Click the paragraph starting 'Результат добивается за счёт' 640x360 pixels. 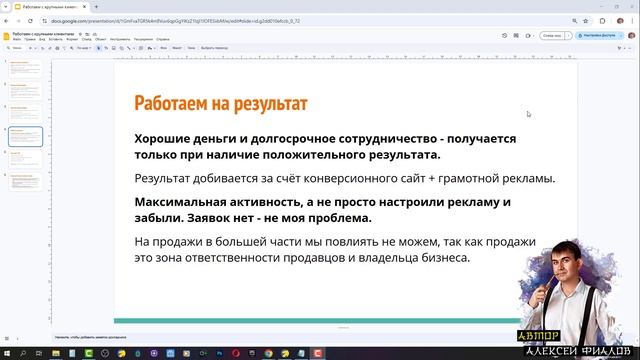click(345, 178)
